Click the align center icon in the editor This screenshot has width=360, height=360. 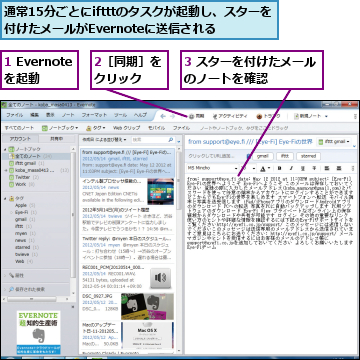[x=339, y=168]
